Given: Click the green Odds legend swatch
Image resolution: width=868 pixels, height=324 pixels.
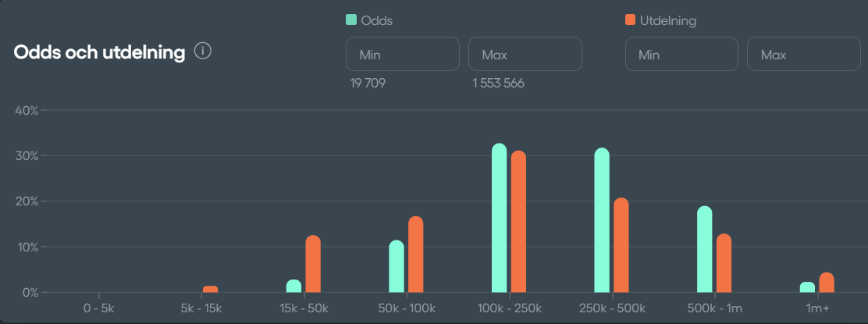Looking at the screenshot, I should tap(351, 20).
